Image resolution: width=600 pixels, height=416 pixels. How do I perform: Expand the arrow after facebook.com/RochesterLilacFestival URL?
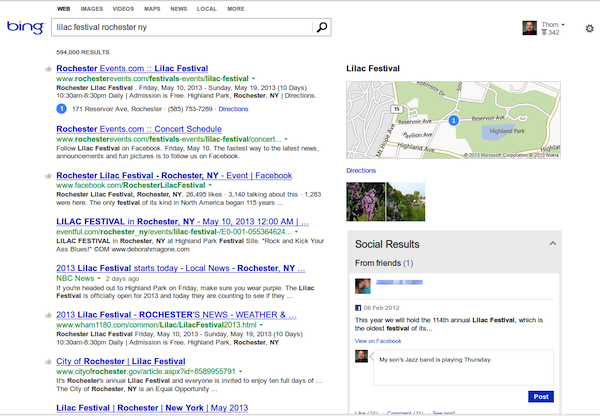click(210, 186)
